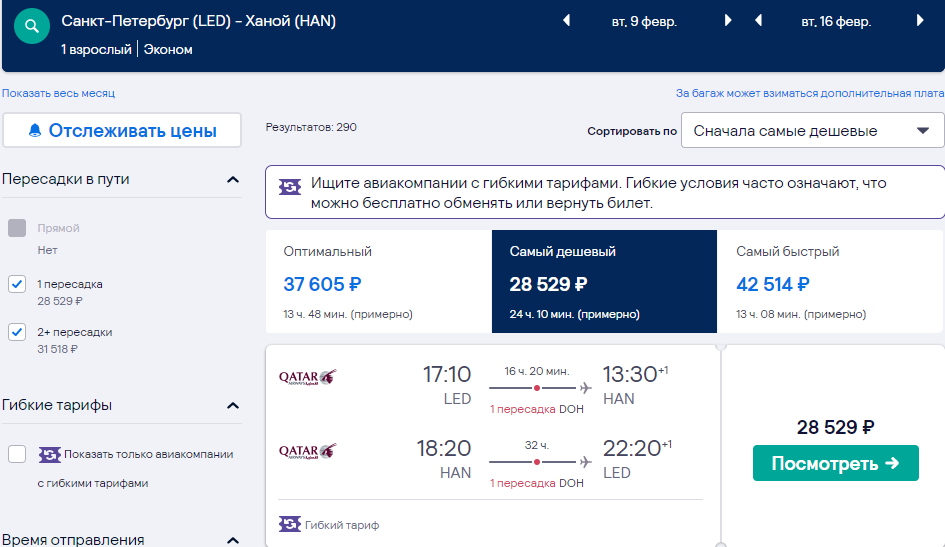
Task: Open baggage extra fee notice link
Action: 809,93
